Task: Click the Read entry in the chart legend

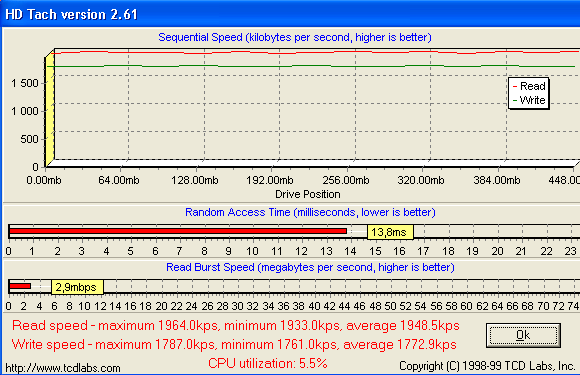Action: click(x=529, y=86)
